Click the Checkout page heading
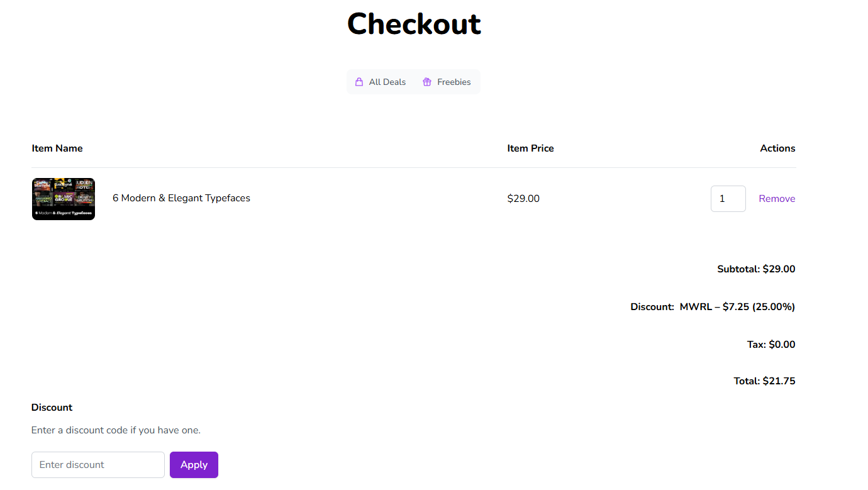The image size is (868, 490). (x=414, y=24)
